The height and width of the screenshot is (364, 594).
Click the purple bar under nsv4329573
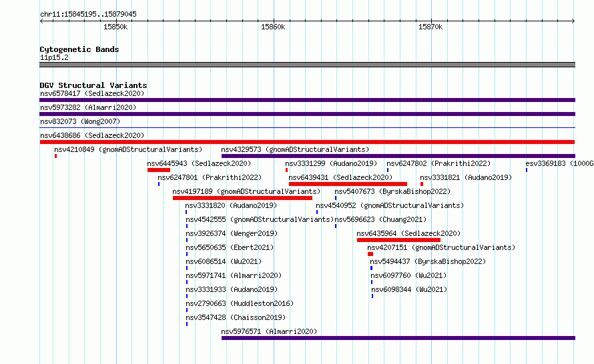(x=398, y=156)
